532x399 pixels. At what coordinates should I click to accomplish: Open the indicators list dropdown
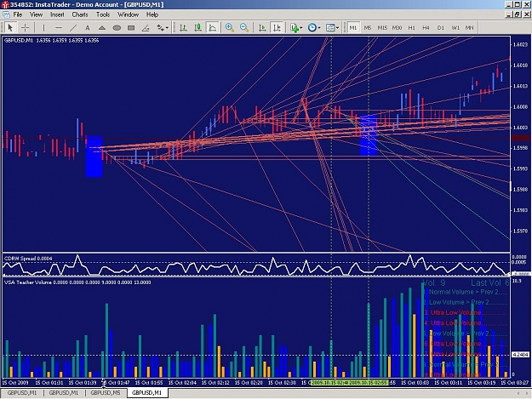tap(296, 28)
